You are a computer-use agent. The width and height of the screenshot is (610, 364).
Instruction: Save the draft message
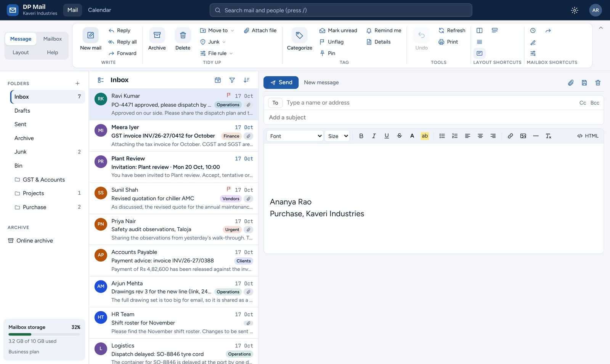(x=584, y=83)
